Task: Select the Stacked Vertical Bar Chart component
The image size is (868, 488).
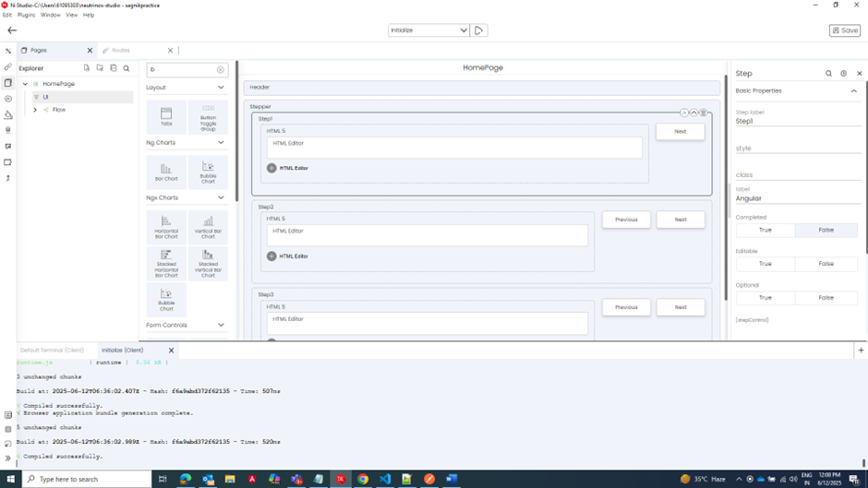Action: (x=208, y=263)
